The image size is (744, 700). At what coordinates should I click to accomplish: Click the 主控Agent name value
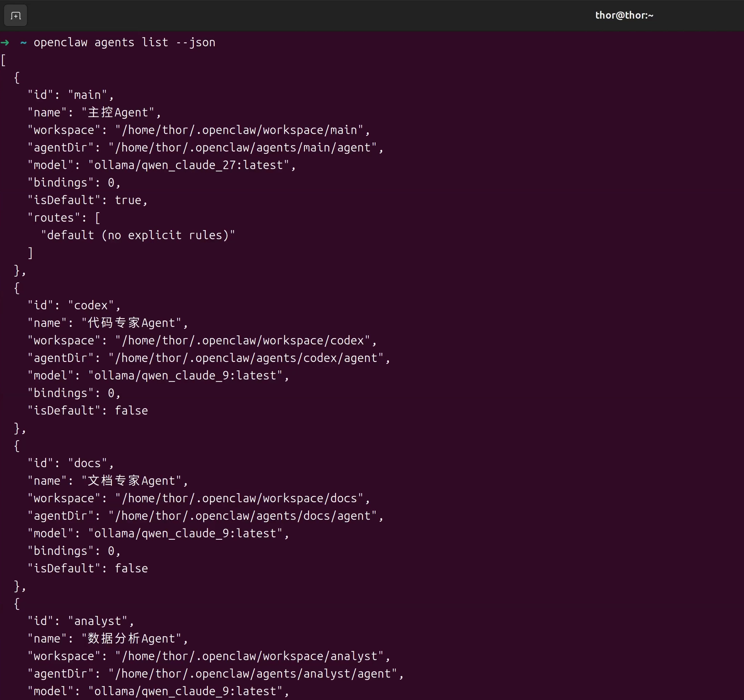pos(118,113)
